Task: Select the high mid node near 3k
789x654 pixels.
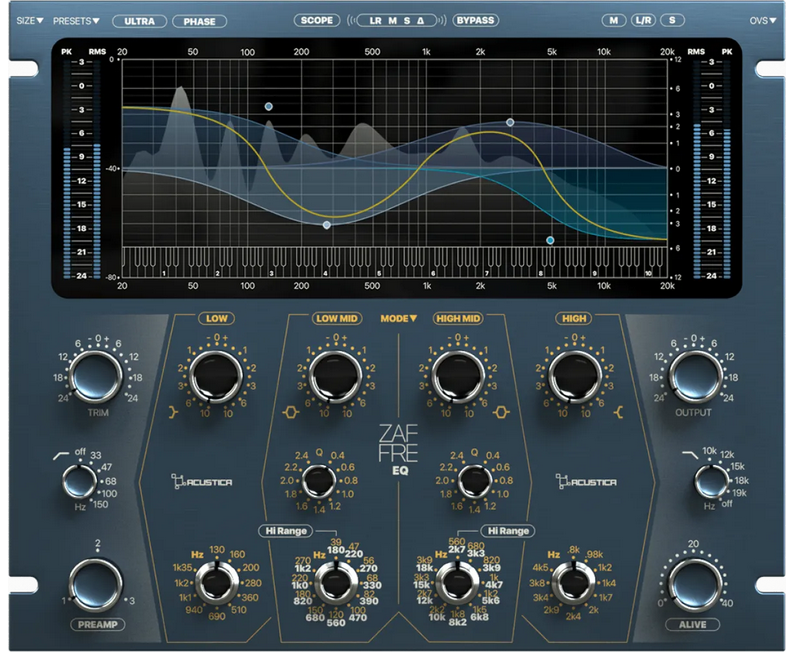Action: click(510, 122)
